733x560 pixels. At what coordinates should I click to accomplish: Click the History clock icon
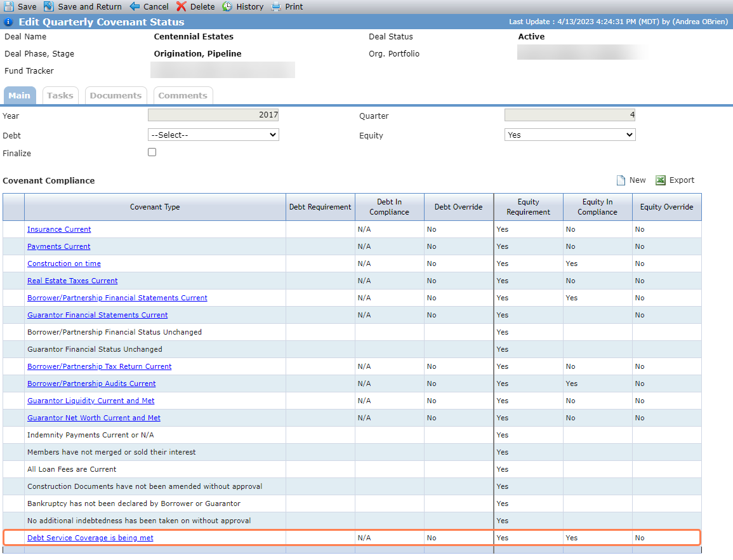(227, 6)
